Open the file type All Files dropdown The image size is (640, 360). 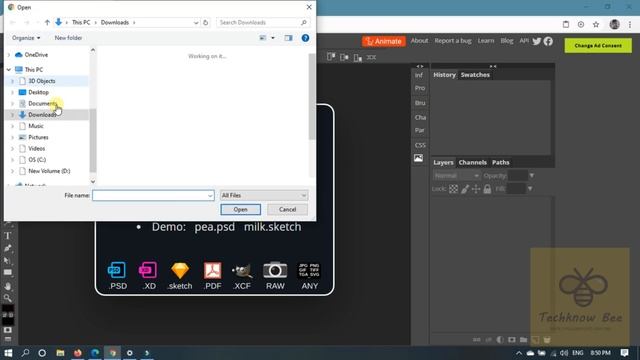coord(264,196)
